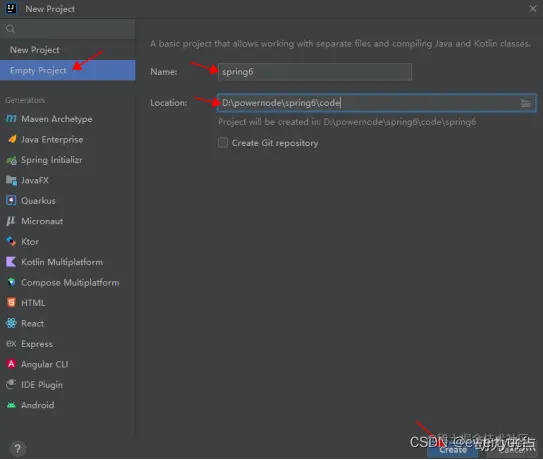Select the Ktor icon
The image size is (543, 460).
pos(11,242)
